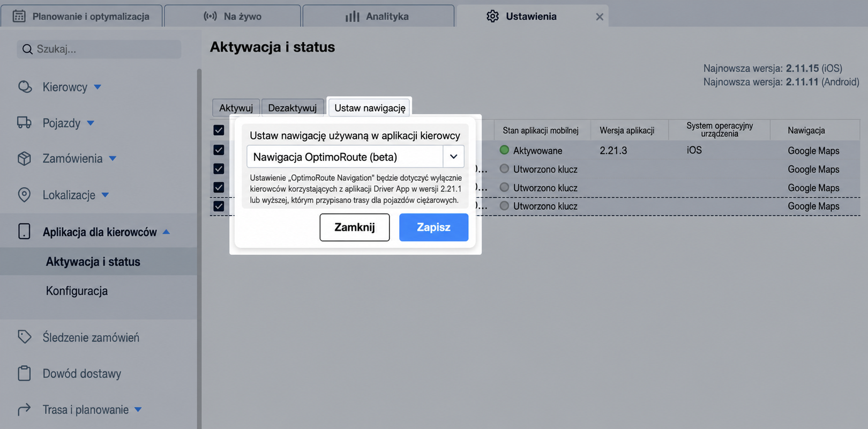Image resolution: width=868 pixels, height=429 pixels.
Task: Expand the Trasa i planowanie arrow
Action: click(138, 410)
